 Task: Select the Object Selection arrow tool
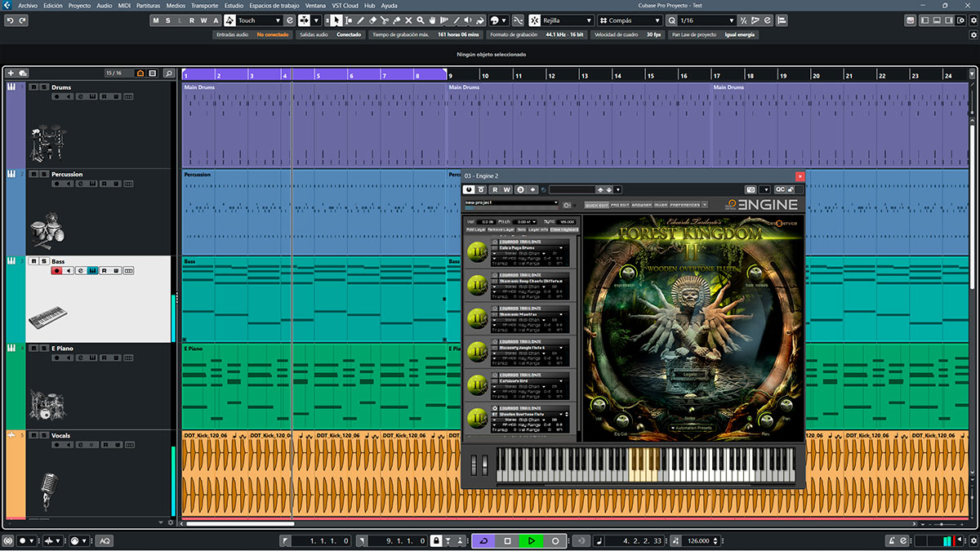(x=336, y=20)
